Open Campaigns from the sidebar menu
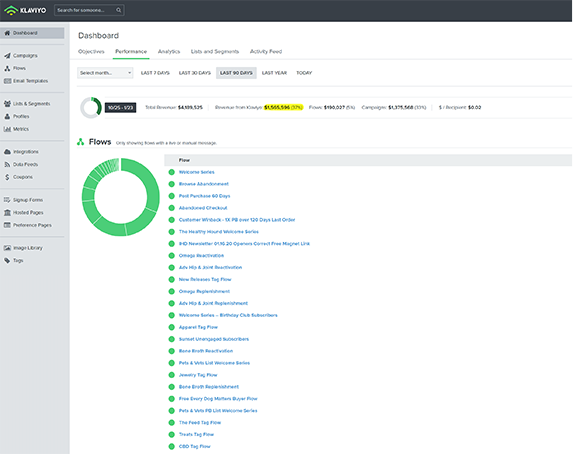The width and height of the screenshot is (573, 454). pyautogui.click(x=25, y=56)
